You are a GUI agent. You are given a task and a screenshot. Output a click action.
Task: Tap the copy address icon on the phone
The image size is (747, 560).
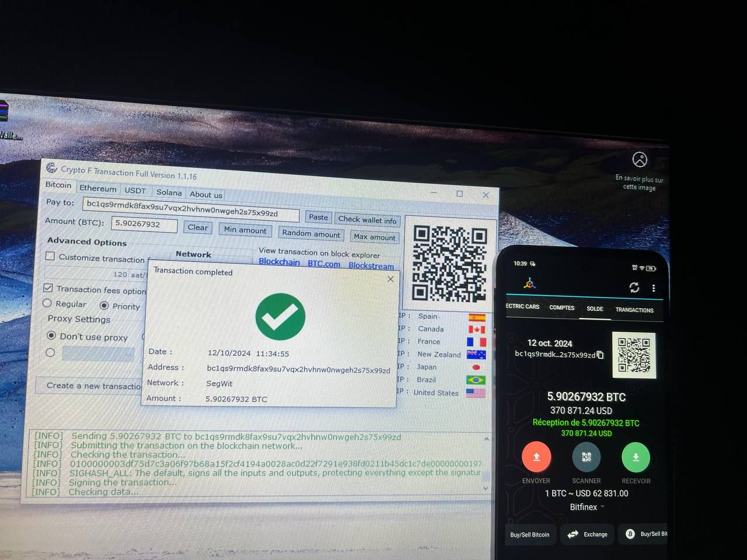pos(600,355)
